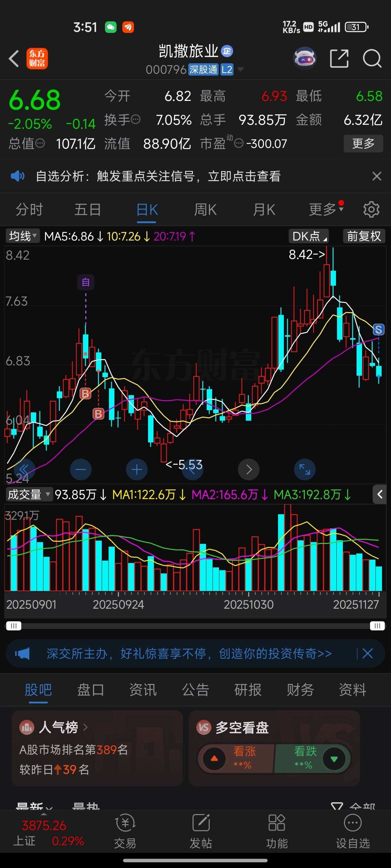
Task: Zoom out chart with minus button
Action: (x=81, y=469)
